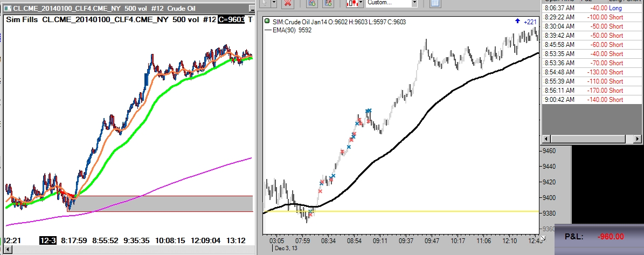Click the left chart horizontal scrollbar
The image size is (644, 255).
[x=128, y=250]
